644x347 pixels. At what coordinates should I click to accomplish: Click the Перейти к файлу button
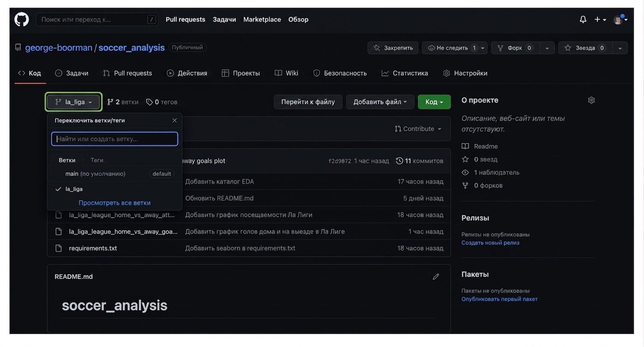pyautogui.click(x=308, y=102)
